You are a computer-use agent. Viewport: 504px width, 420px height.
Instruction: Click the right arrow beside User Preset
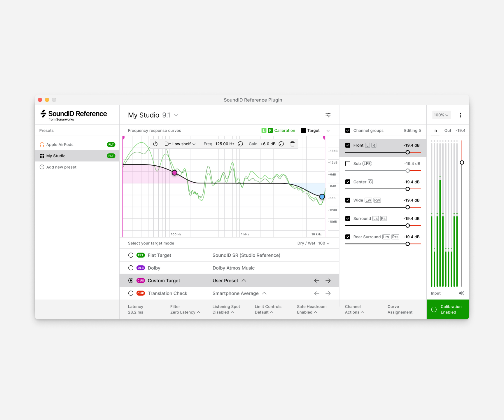pos(328,280)
